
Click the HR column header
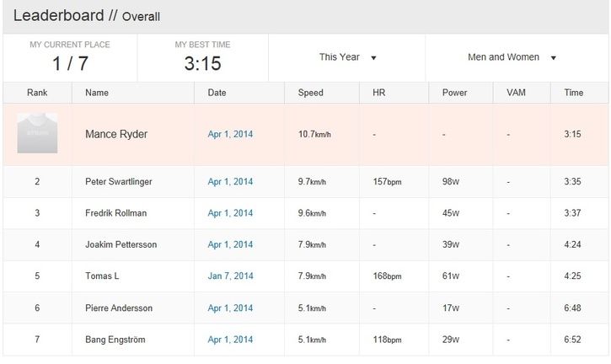point(378,93)
